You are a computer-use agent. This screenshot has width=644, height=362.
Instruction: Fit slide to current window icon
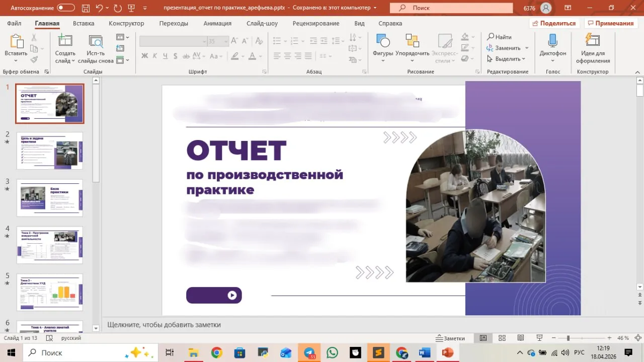[637, 338]
